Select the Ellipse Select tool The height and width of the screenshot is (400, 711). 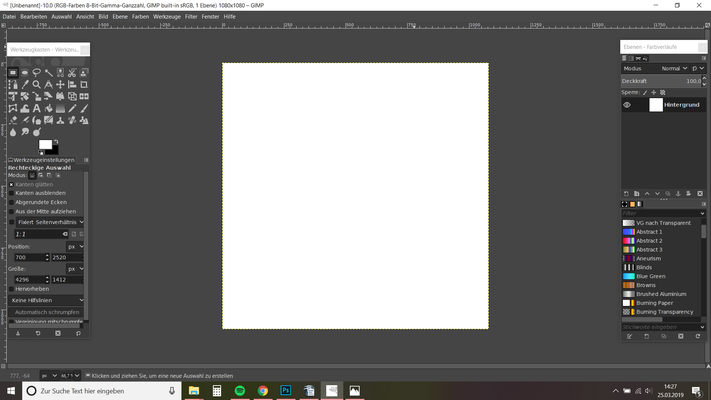tap(25, 73)
